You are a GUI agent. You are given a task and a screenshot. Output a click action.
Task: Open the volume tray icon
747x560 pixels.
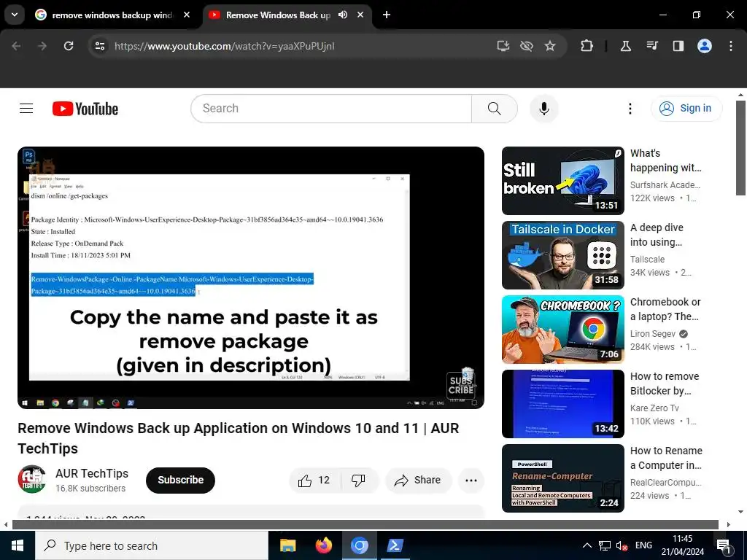(622, 545)
